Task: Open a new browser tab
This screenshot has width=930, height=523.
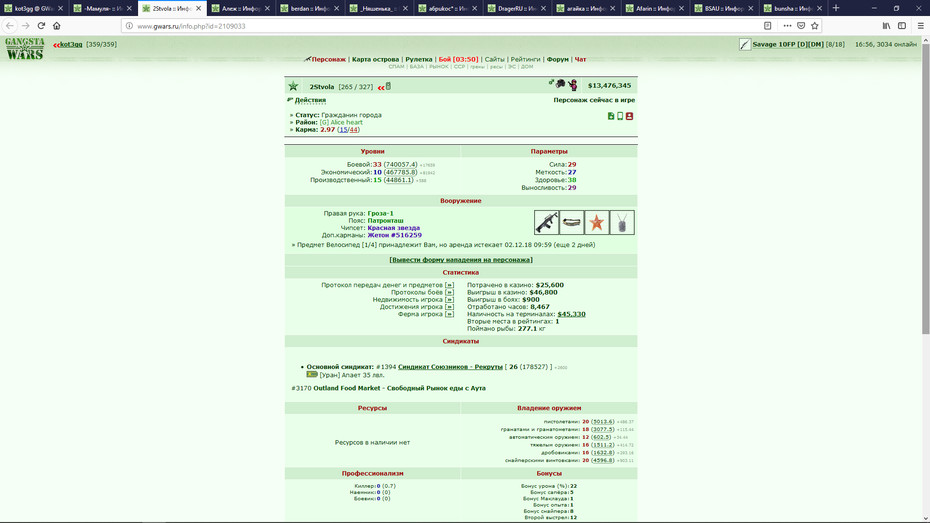Action: coord(836,8)
